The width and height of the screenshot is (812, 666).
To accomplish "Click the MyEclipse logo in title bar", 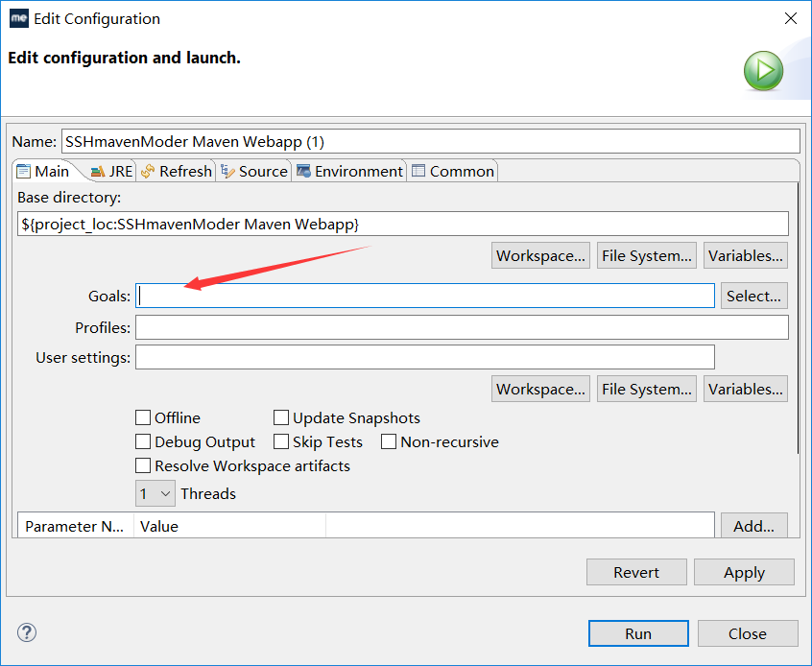I will 19,18.
